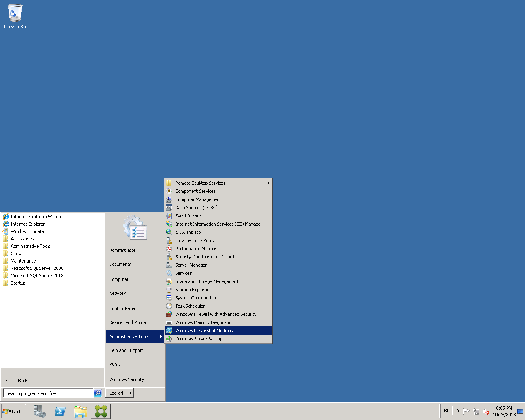525x420 pixels.
Task: Click the Computer Management icon
Action: tap(169, 199)
